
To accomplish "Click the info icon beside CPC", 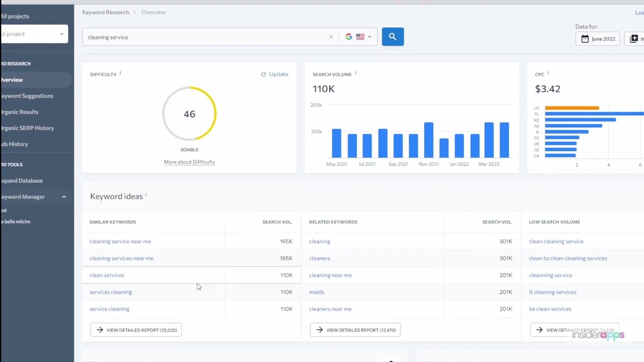I will [x=548, y=73].
